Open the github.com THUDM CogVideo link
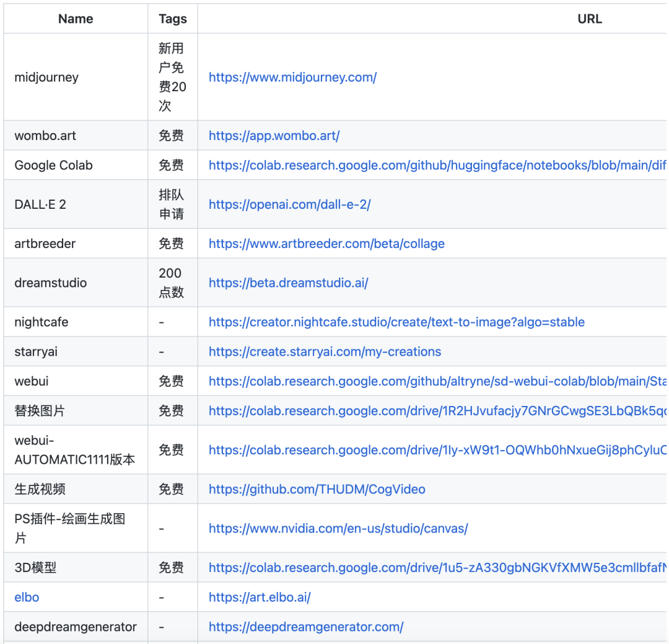Screen dimensions: 669x644 pyautogui.click(x=317, y=489)
